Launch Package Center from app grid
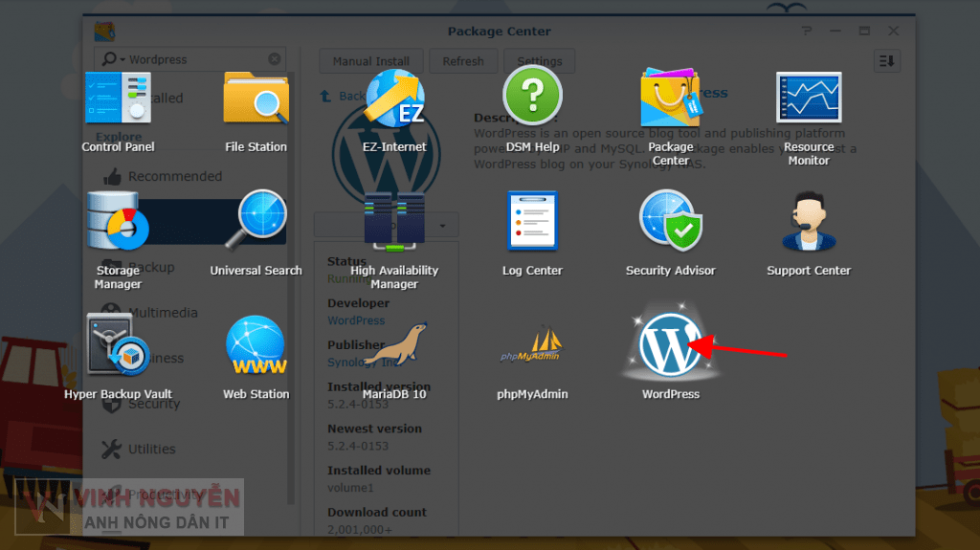 (x=670, y=99)
